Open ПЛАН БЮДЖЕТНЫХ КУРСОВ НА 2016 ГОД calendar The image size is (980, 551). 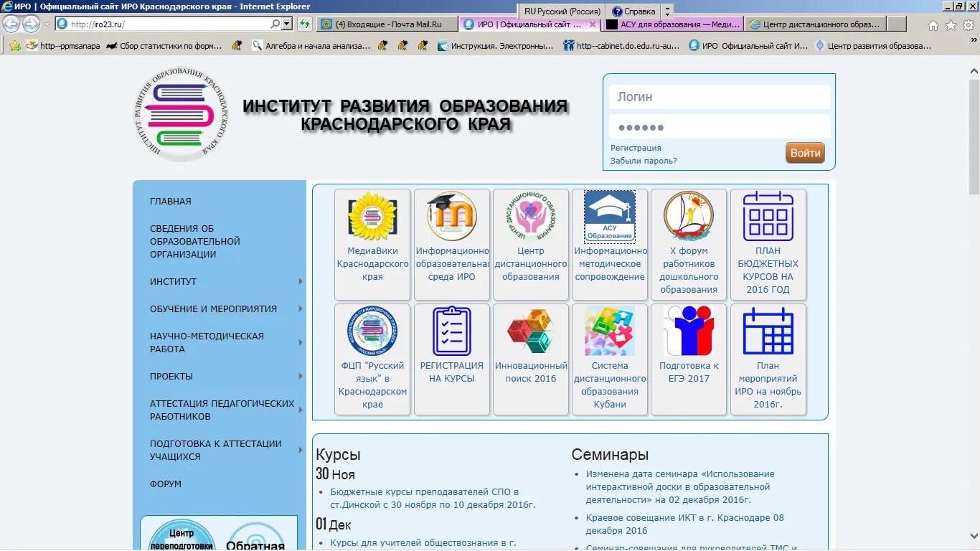click(768, 244)
